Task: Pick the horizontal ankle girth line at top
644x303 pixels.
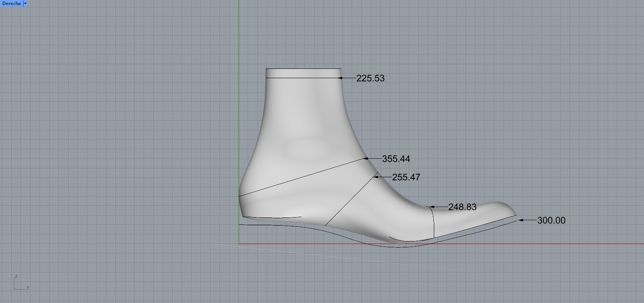Action: 302,78
